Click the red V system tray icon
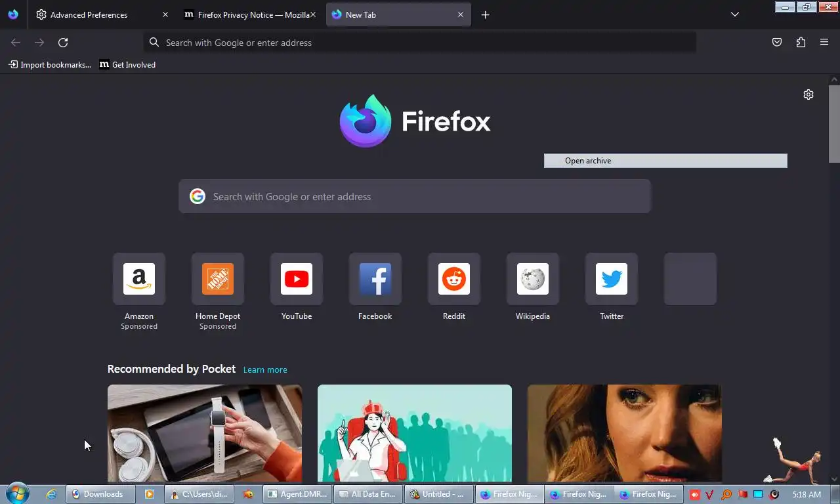This screenshot has width=840, height=504. click(x=710, y=494)
